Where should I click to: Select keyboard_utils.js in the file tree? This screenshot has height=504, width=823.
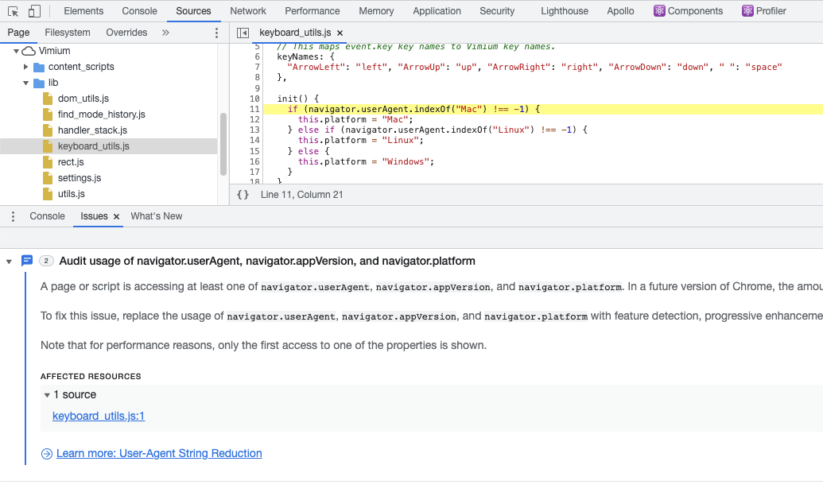(x=93, y=146)
